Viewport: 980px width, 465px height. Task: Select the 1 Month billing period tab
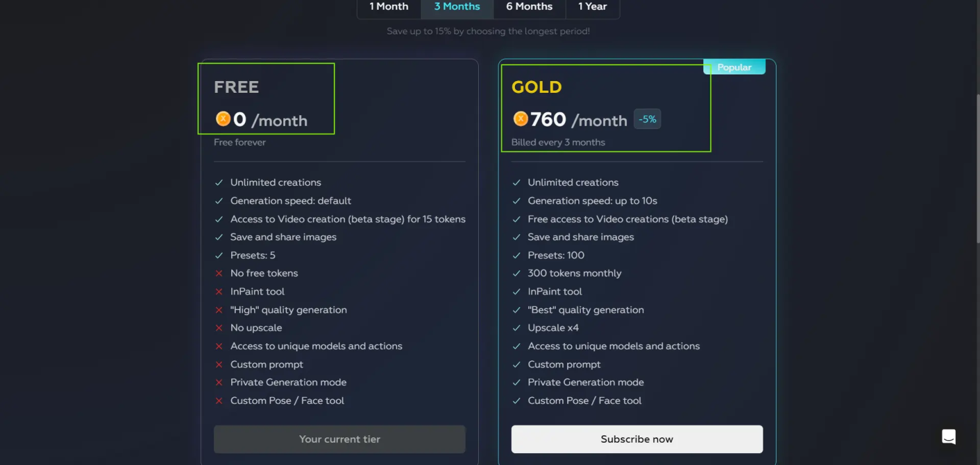tap(389, 7)
